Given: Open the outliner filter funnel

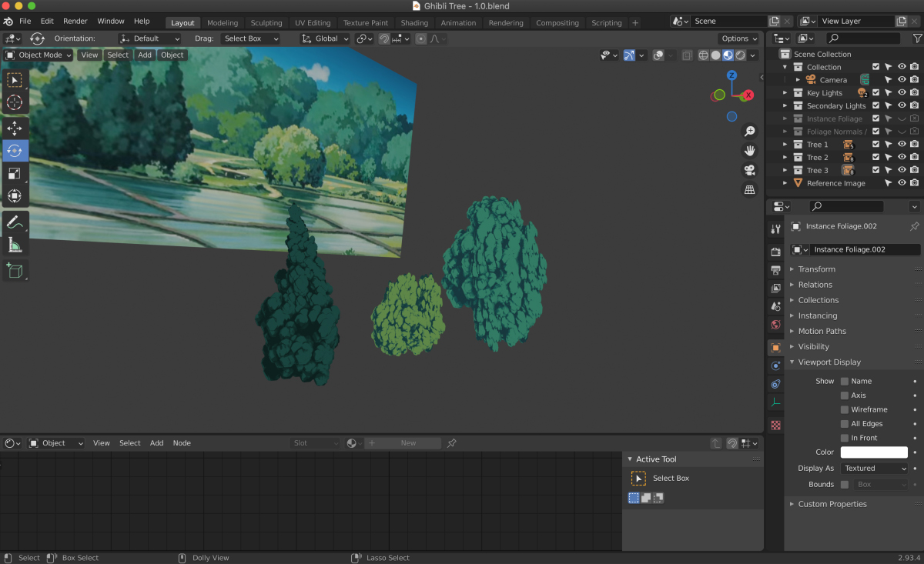Looking at the screenshot, I should (916, 38).
